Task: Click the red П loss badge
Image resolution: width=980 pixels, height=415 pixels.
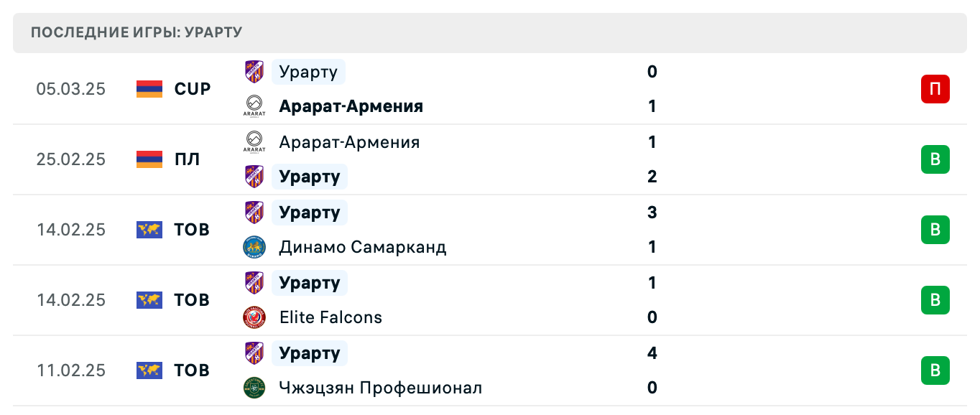Action: coord(935,89)
